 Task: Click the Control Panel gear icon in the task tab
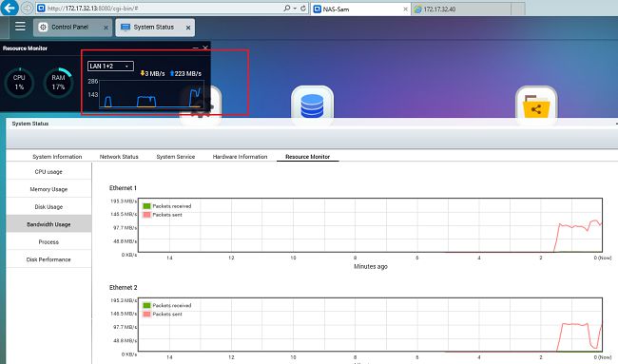tap(43, 28)
